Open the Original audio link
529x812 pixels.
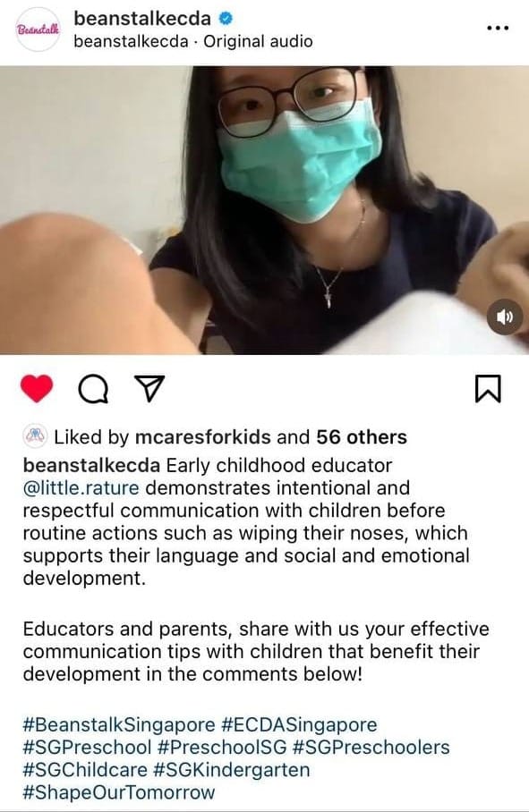pyautogui.click(x=258, y=41)
